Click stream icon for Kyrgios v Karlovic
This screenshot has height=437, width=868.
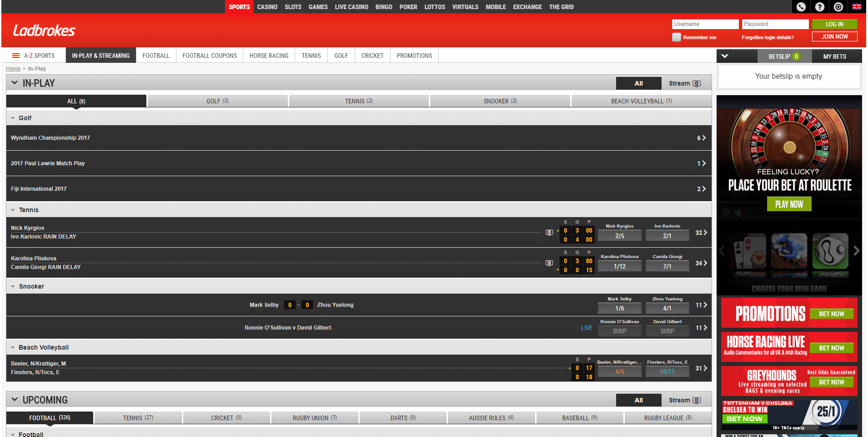(549, 233)
